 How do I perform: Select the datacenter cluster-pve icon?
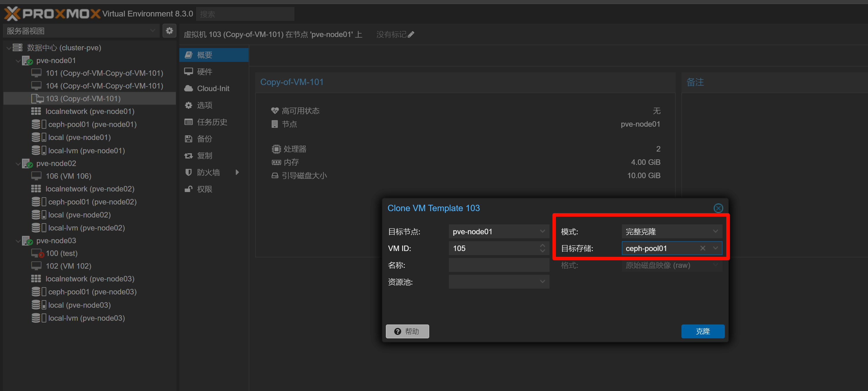pos(18,47)
